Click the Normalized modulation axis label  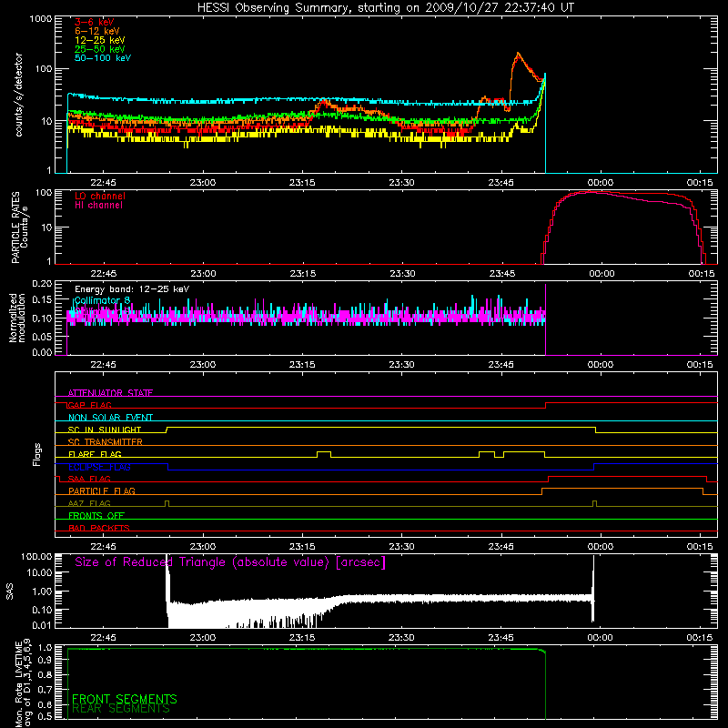(17, 318)
